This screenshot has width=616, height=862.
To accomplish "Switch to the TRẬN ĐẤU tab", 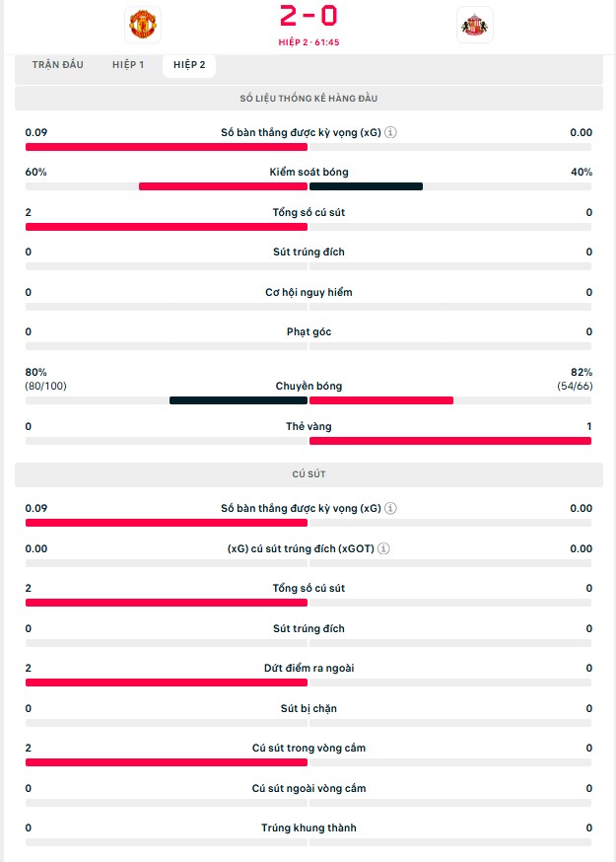I will click(57, 65).
